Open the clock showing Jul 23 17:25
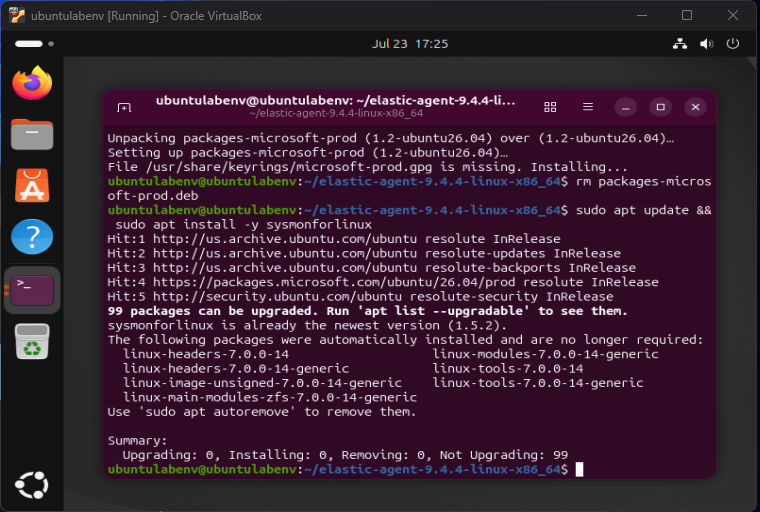The height and width of the screenshot is (512, 760). pyautogui.click(x=410, y=44)
